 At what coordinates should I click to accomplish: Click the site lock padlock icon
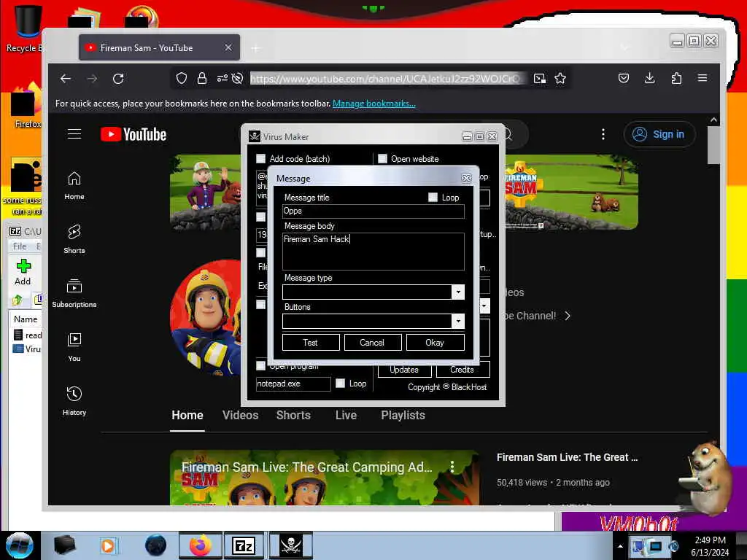click(x=202, y=78)
